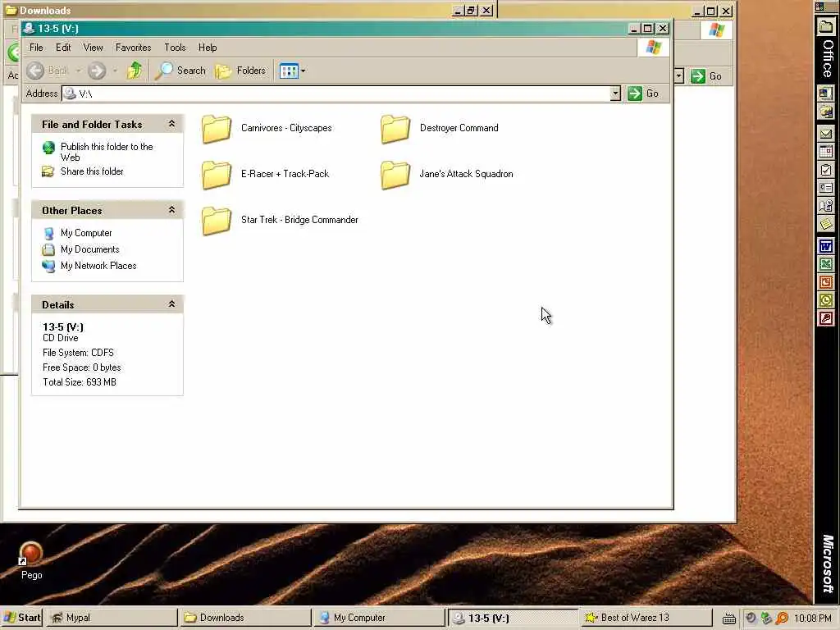The height and width of the screenshot is (630, 840).
Task: Open the Back history dropdown arrow
Action: coord(78,71)
